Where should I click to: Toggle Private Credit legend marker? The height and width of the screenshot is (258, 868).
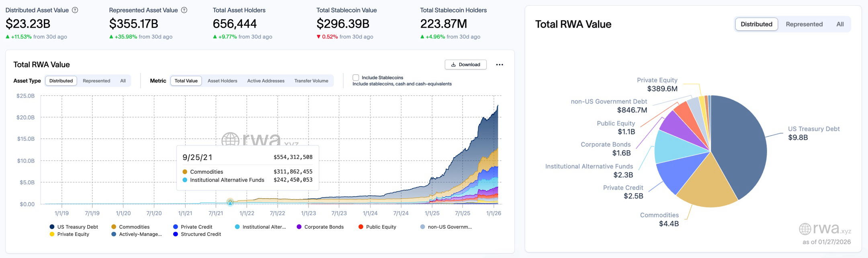point(176,227)
